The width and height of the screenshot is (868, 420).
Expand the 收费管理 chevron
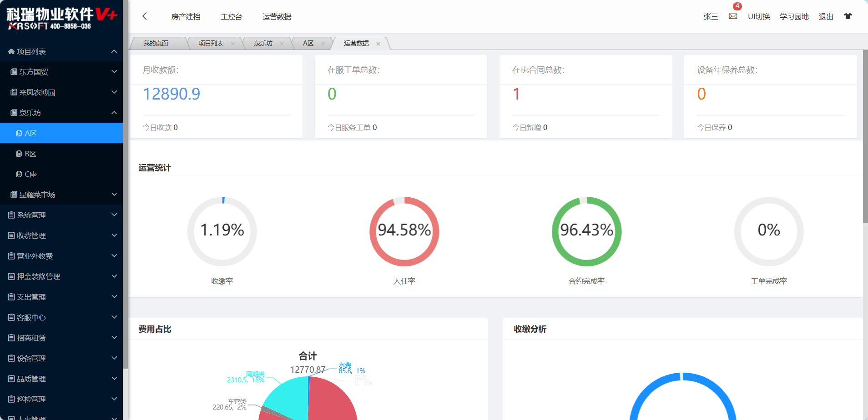click(x=114, y=235)
